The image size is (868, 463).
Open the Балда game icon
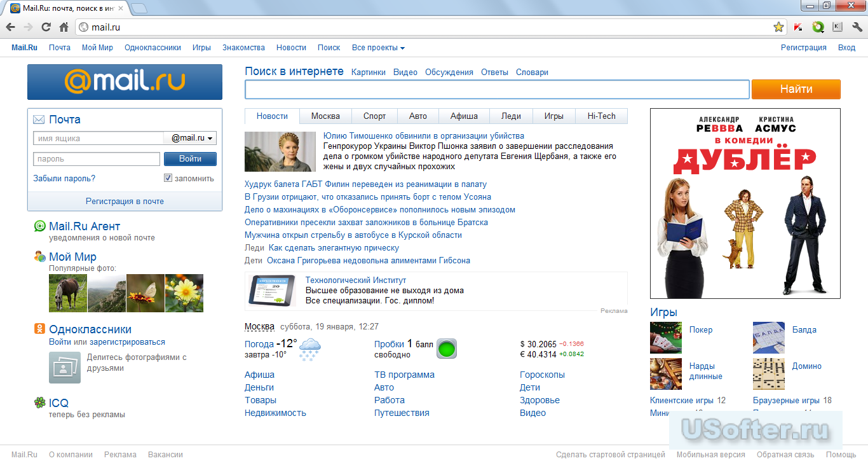(769, 338)
